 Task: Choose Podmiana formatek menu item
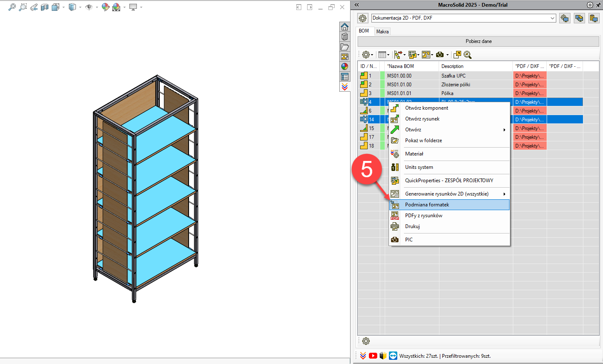(x=449, y=205)
